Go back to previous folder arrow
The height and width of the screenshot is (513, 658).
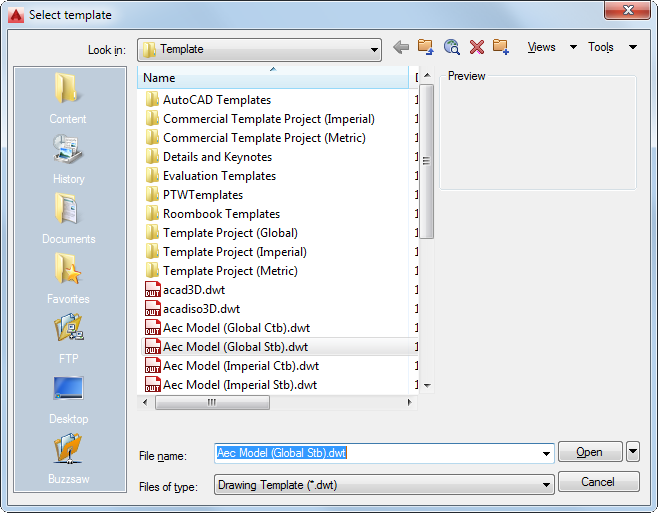(401, 47)
